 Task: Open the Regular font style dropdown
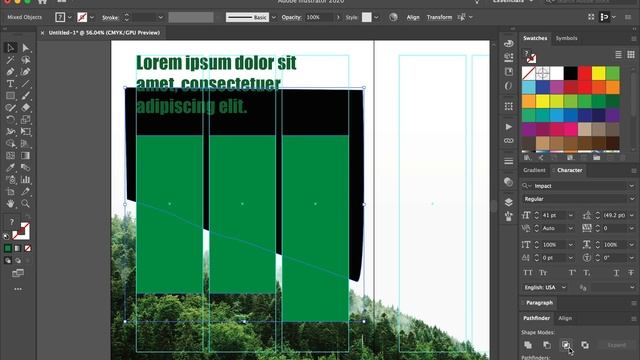pos(631,199)
